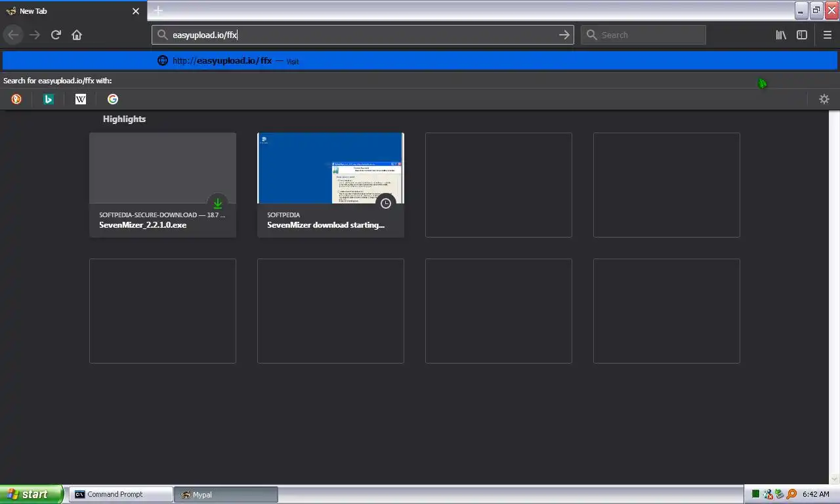Click the magnifier icon in address bar

(x=163, y=35)
